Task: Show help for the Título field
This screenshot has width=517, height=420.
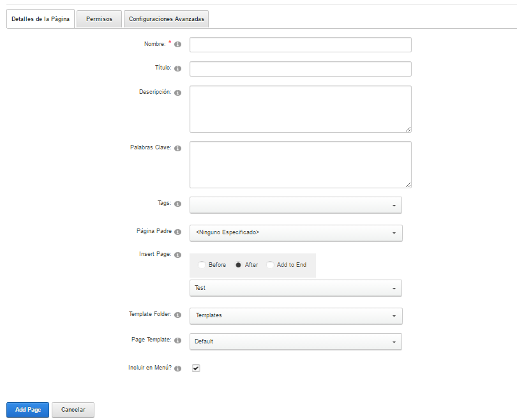Action: pos(177,68)
